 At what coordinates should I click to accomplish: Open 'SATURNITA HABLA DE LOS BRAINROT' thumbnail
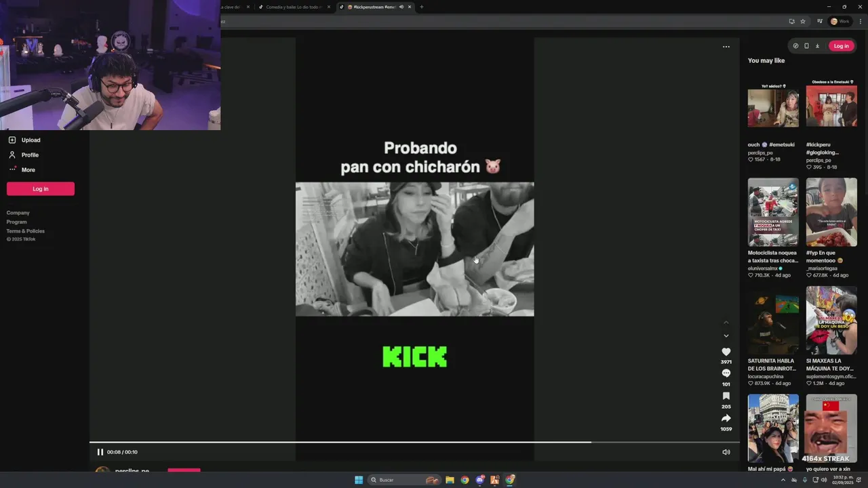pyautogui.click(x=773, y=320)
